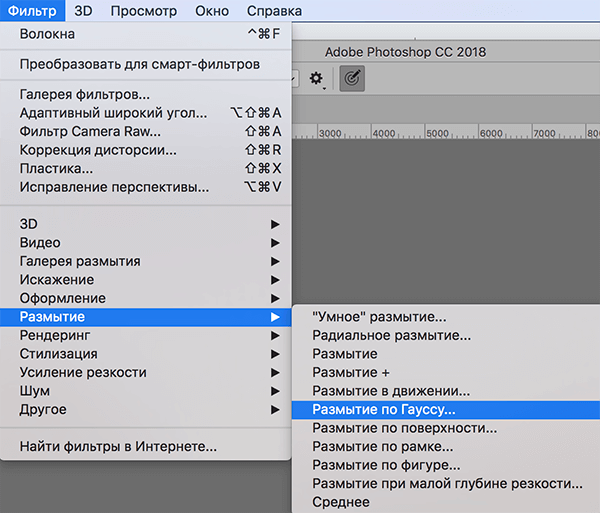This screenshot has width=600, height=513.
Task: Open the Просмотр menu
Action: point(144,11)
